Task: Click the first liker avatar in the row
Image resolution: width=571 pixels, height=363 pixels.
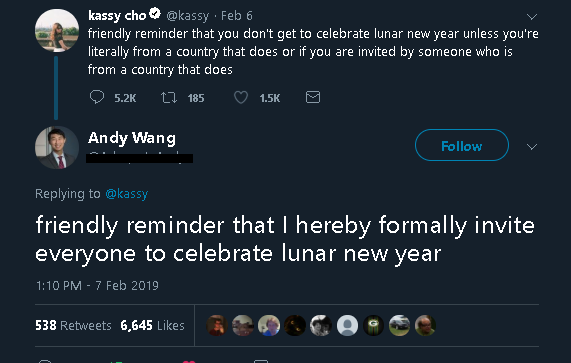Action: click(217, 325)
